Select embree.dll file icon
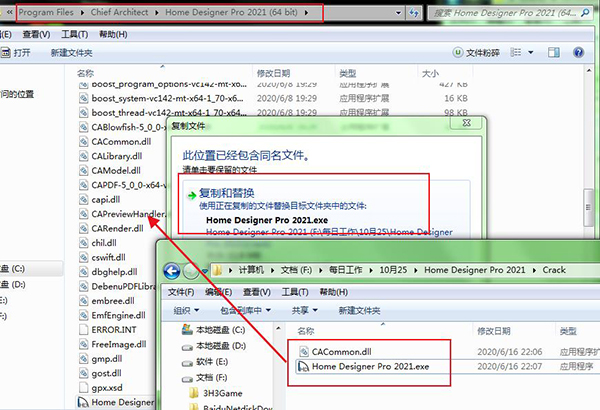This screenshot has height=410, width=600. pos(83,301)
